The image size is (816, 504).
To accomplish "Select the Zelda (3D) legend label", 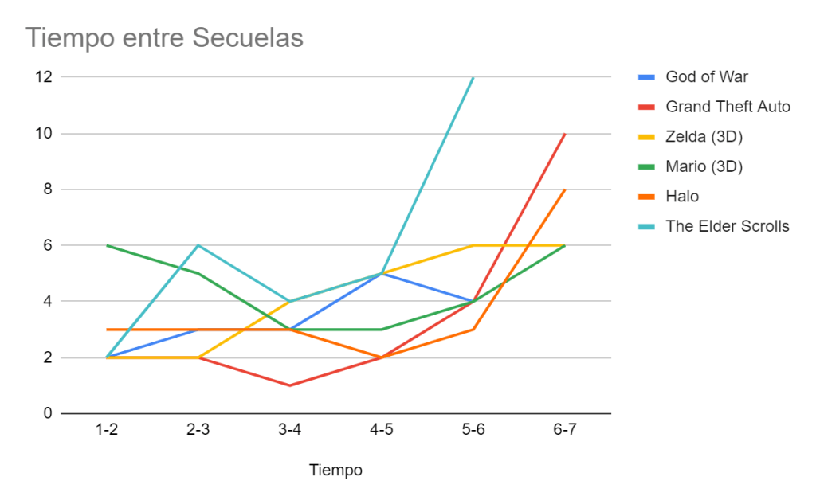I will [704, 137].
